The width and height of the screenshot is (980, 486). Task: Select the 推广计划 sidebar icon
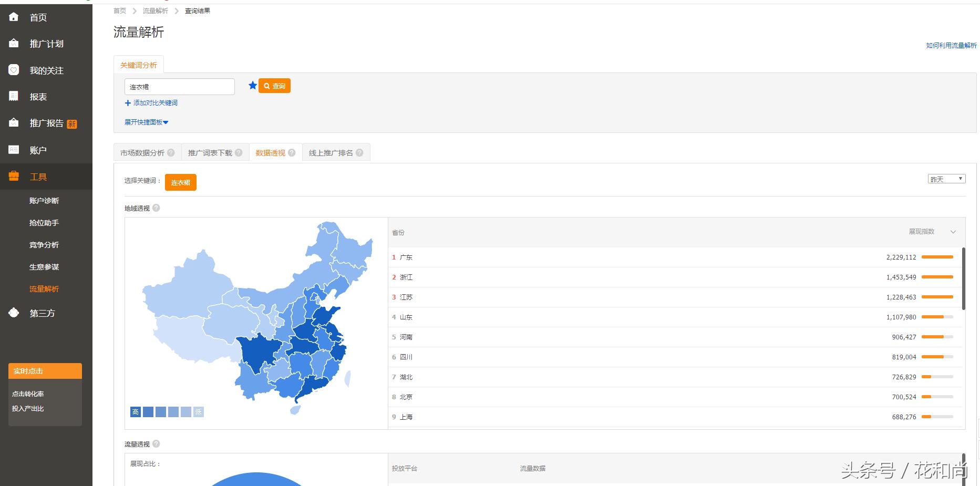tap(14, 44)
